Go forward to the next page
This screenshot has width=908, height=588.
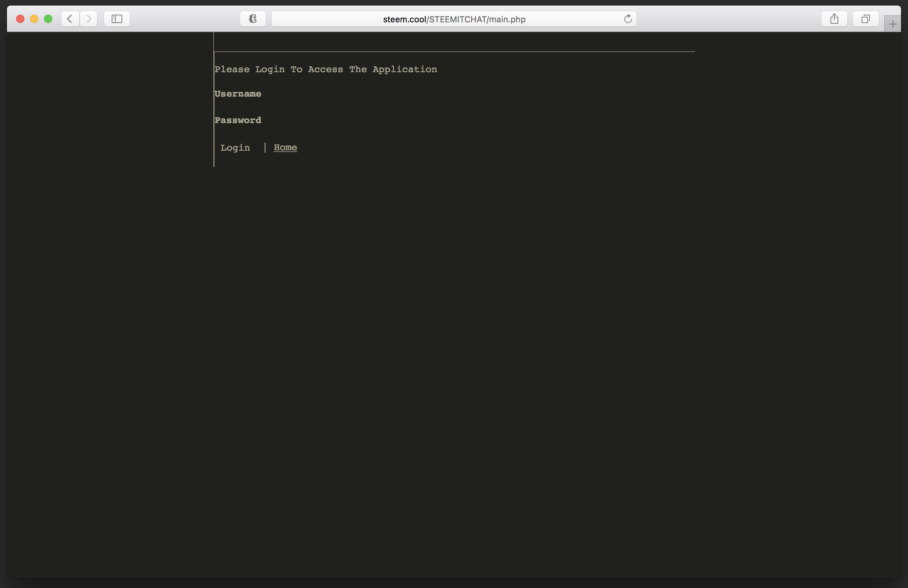coord(89,19)
